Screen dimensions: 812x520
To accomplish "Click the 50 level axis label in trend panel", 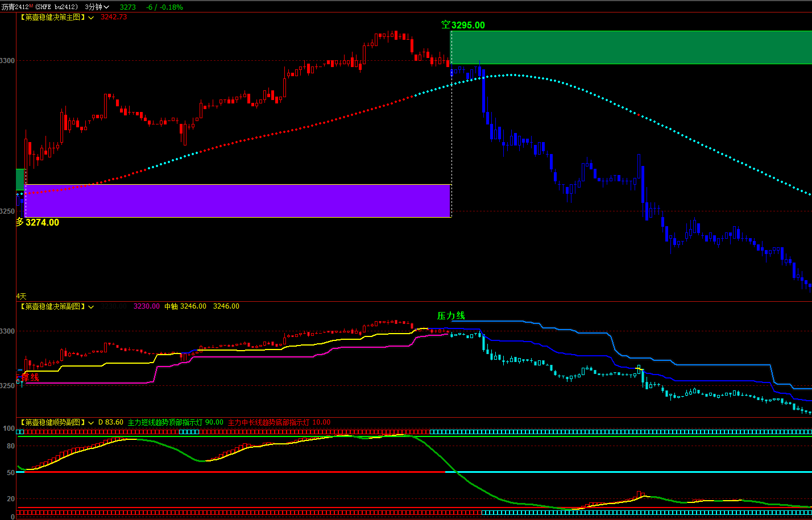I will [11, 472].
